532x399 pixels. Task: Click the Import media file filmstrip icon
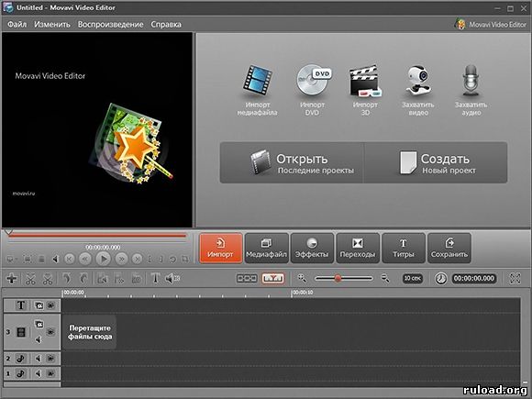[258, 80]
